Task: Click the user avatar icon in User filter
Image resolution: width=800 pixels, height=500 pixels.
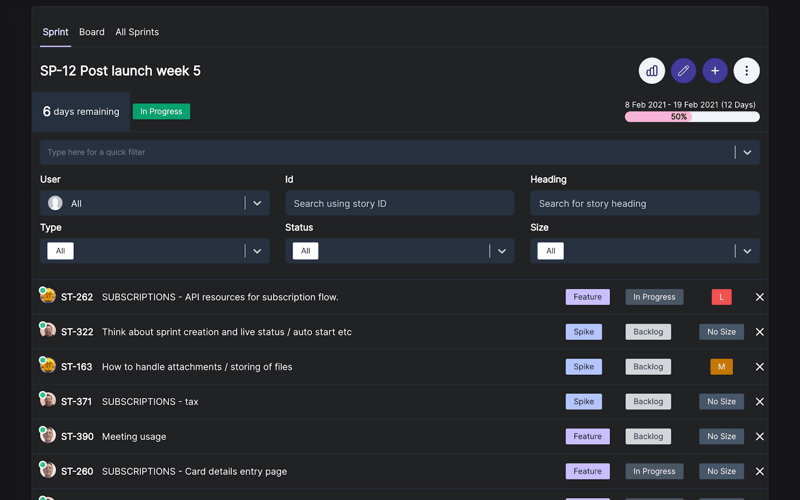Action: click(55, 203)
